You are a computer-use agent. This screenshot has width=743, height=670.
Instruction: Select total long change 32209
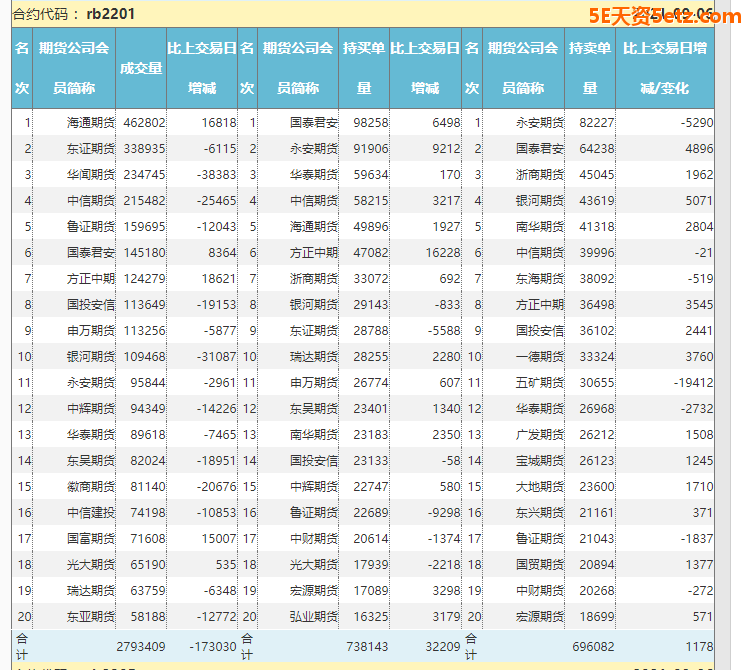pyautogui.click(x=443, y=647)
